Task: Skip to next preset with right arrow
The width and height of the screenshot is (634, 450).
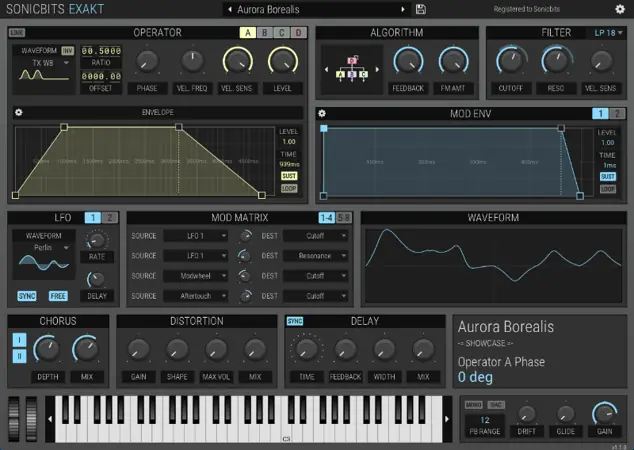Action: point(404,9)
